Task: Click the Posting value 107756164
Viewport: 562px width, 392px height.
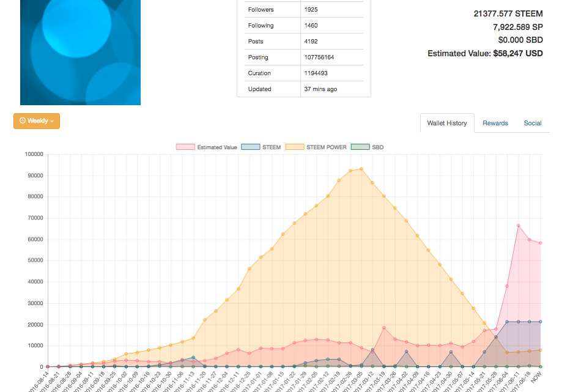Action: click(x=319, y=57)
